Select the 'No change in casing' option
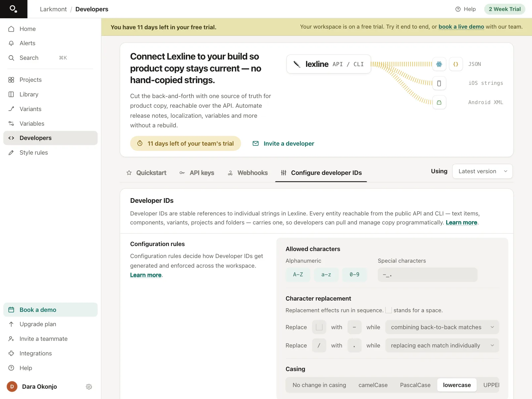532x399 pixels. (x=319, y=385)
